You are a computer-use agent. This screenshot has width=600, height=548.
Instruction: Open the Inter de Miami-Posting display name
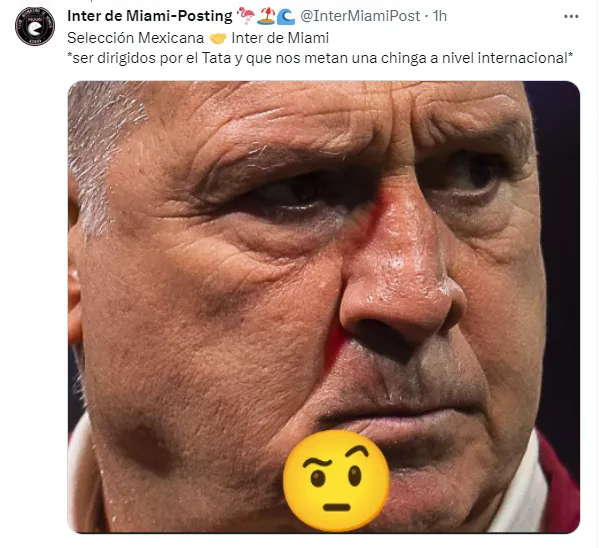pyautogui.click(x=149, y=15)
